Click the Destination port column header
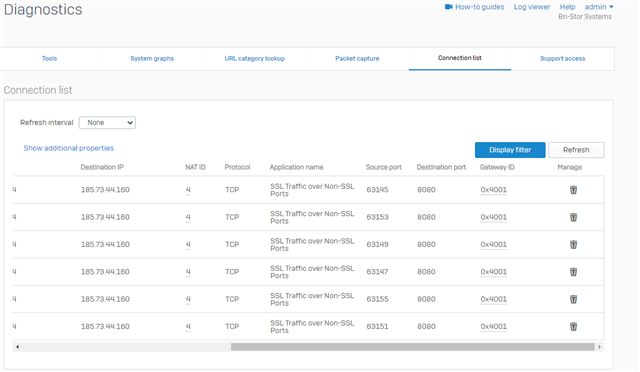The width and height of the screenshot is (640, 372). 441,167
